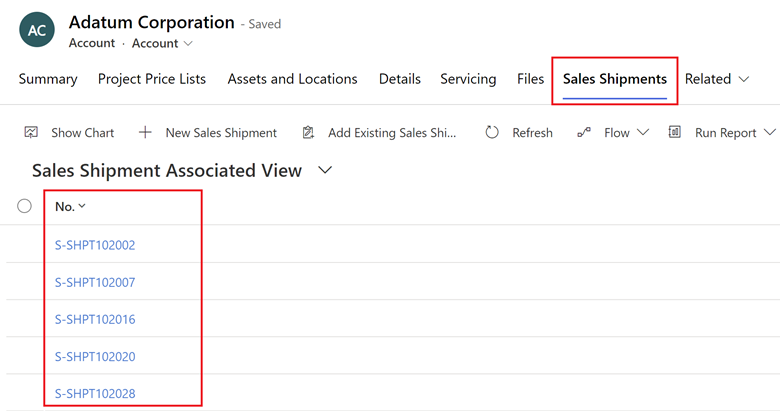Expand the Related tab dropdown
The width and height of the screenshot is (780, 411).
click(744, 79)
